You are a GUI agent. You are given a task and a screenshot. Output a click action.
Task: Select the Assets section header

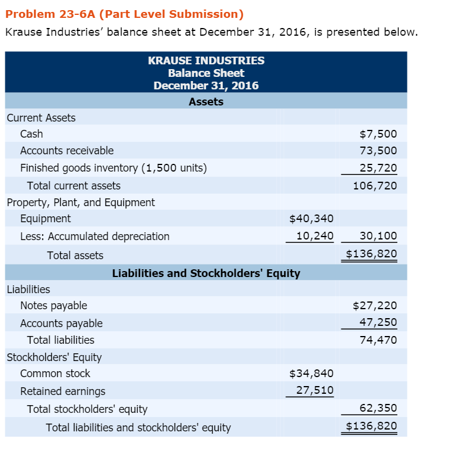click(x=206, y=101)
